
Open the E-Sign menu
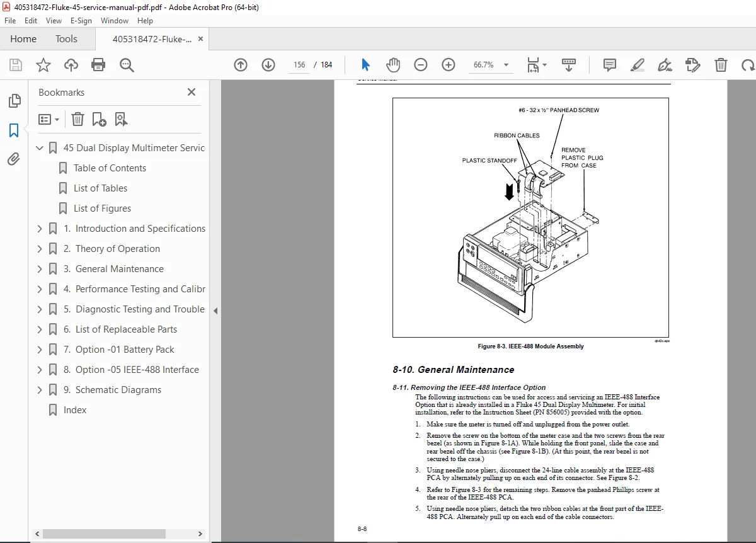(81, 21)
